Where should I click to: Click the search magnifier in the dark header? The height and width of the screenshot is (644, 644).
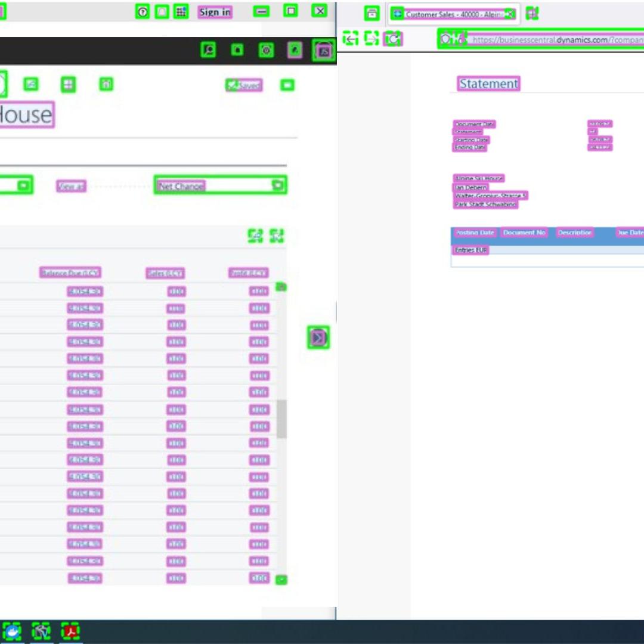[x=208, y=50]
